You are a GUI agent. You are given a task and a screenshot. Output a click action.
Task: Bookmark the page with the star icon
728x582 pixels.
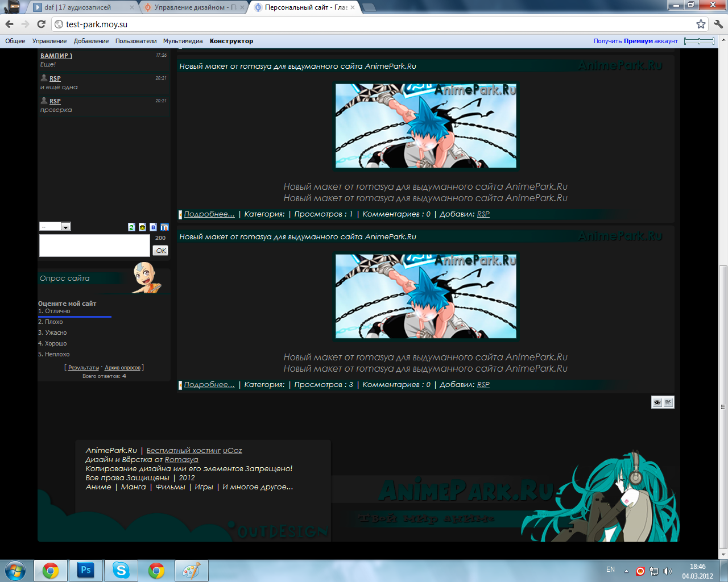[x=701, y=24]
